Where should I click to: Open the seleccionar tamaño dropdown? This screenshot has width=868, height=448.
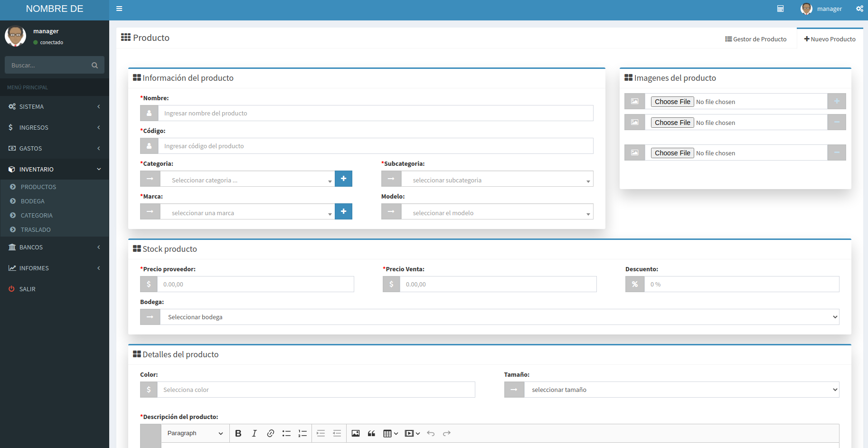[681, 390]
